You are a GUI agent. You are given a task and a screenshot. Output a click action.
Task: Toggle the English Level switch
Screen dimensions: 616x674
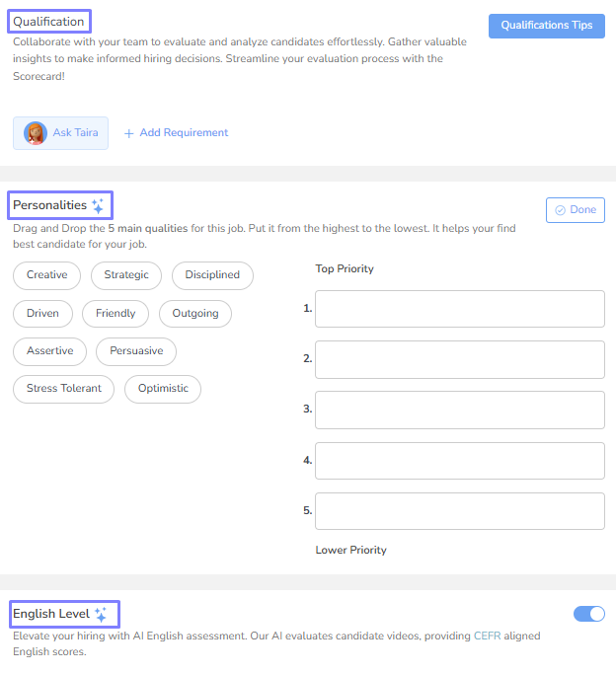tap(589, 614)
